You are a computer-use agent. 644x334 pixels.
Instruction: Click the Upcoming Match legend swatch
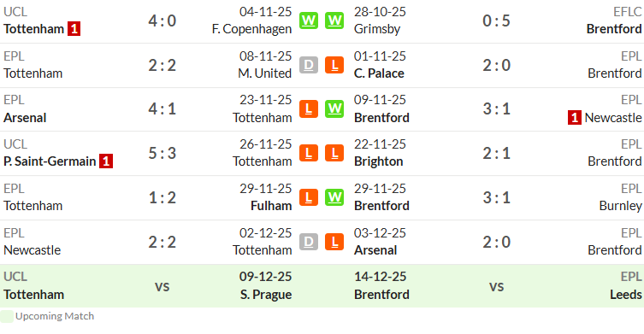tap(7, 316)
